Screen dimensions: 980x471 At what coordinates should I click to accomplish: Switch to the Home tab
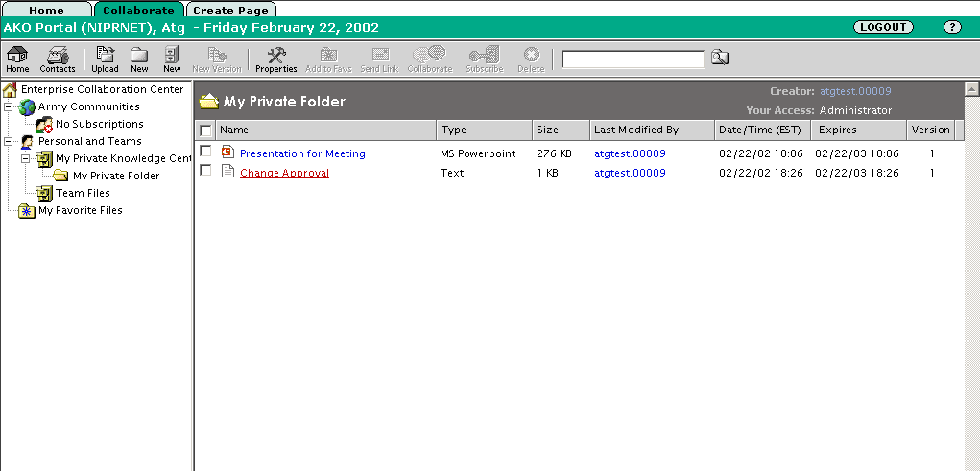pos(46,11)
